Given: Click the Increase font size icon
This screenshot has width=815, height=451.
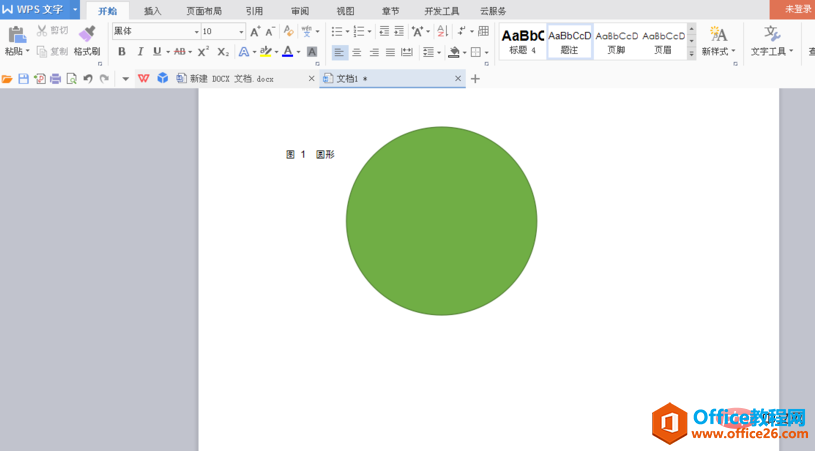Looking at the screenshot, I should [x=255, y=32].
